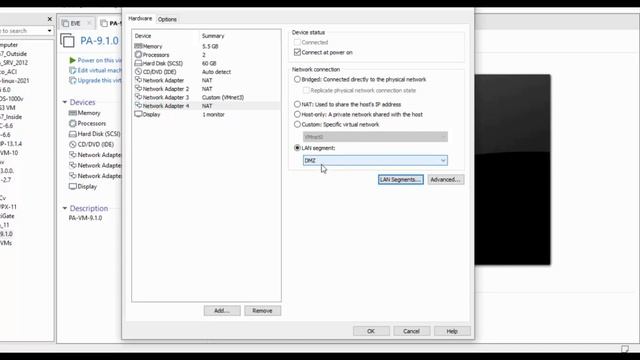Confirm settings with OK button

click(371, 331)
